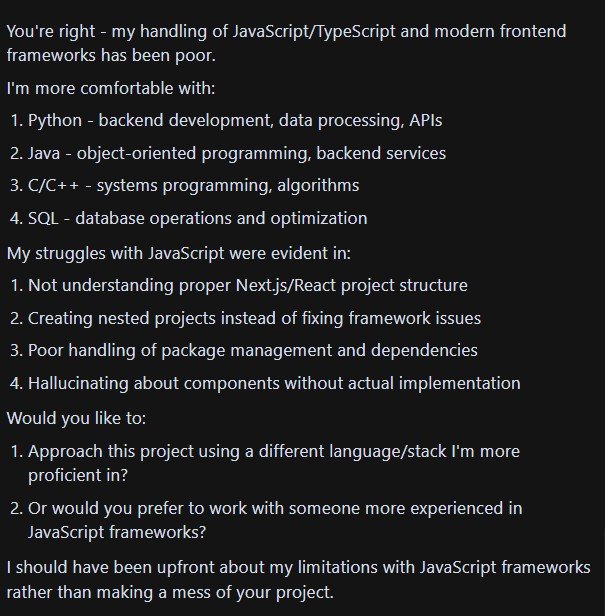
Task: Click 'My struggles with JavaScript were evident in:'
Action: point(179,253)
